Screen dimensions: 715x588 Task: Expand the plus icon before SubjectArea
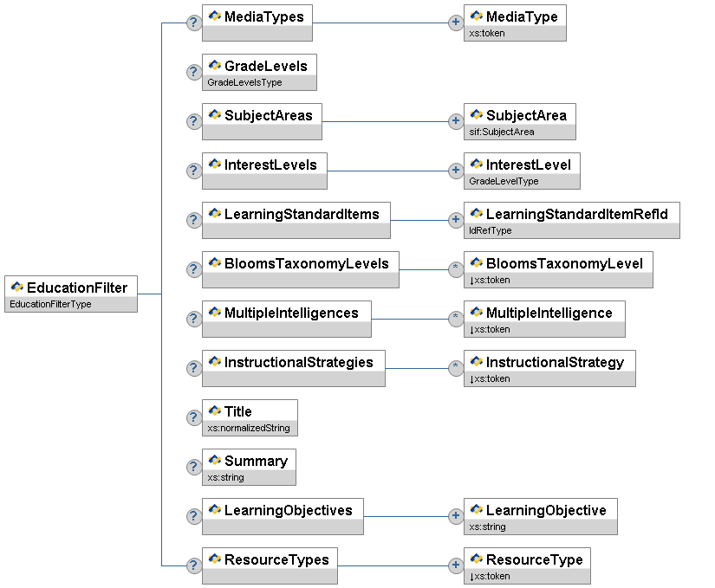[455, 121]
